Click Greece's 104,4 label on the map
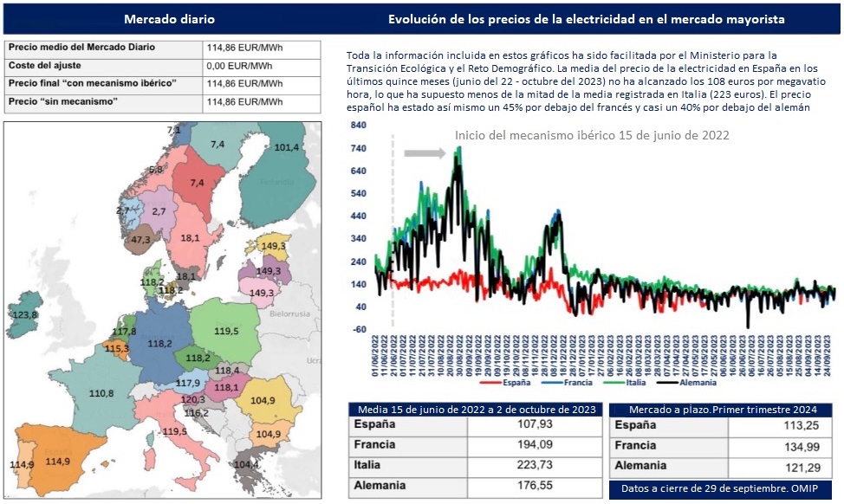The width and height of the screenshot is (844, 504). click(x=246, y=465)
